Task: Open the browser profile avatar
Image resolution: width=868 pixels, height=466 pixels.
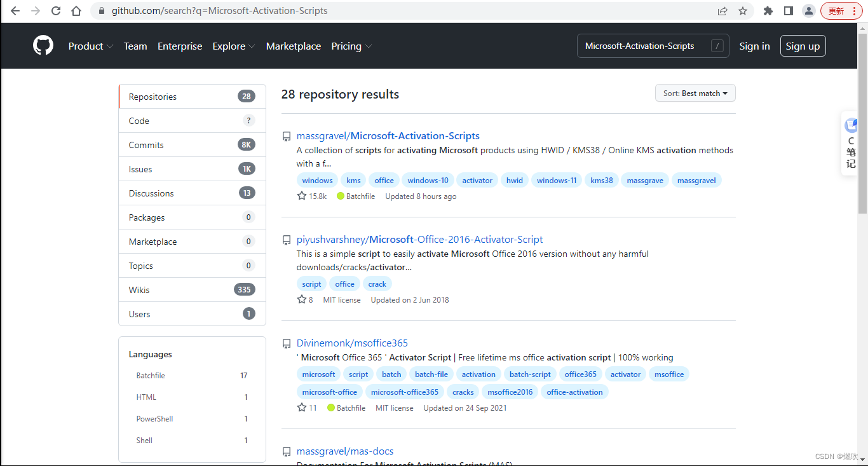Action: pos(809,11)
